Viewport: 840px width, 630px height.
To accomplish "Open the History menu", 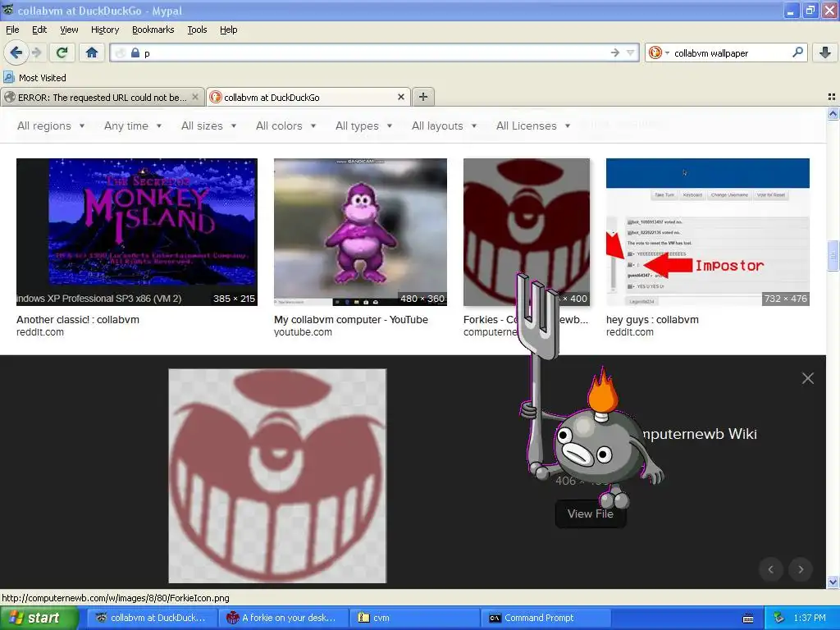I will point(104,30).
